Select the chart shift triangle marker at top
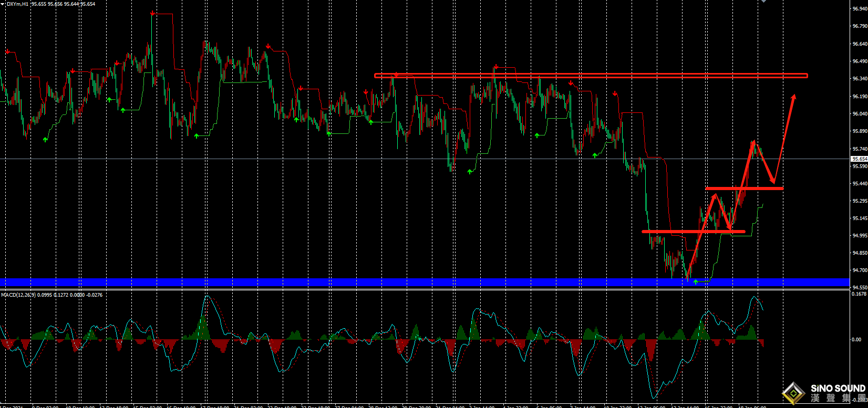 pos(763,2)
